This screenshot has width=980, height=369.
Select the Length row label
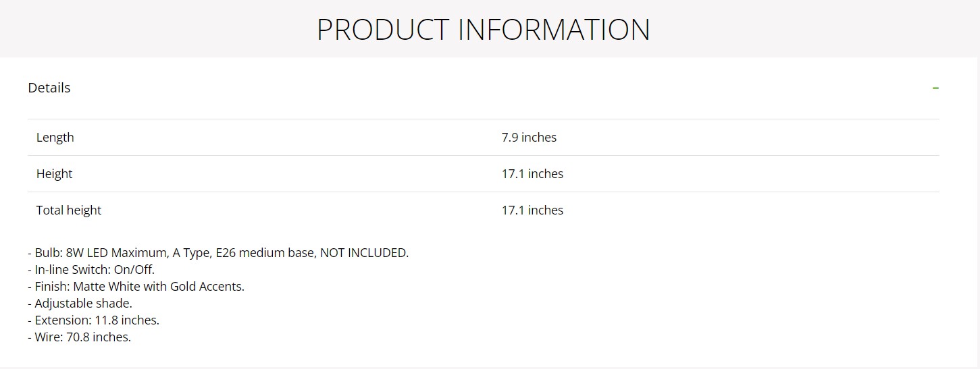pos(55,138)
